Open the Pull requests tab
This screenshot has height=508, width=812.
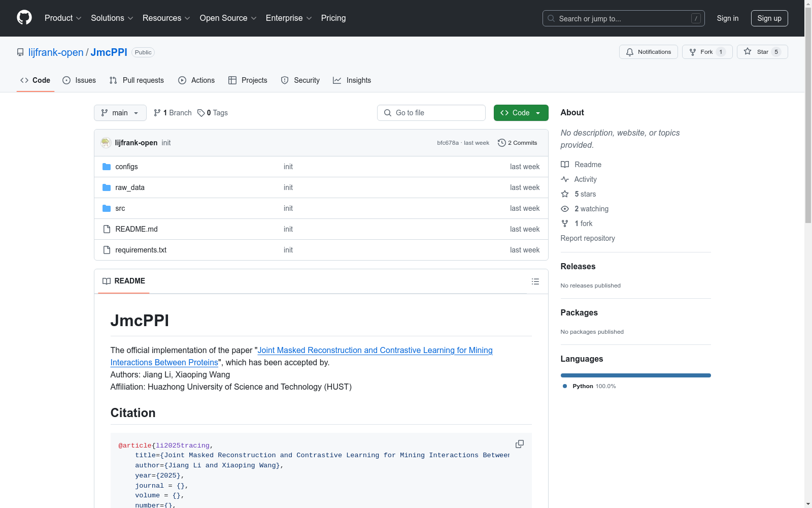(137, 80)
